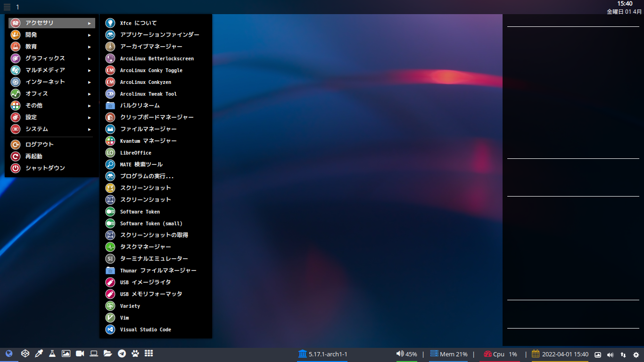This screenshot has height=362, width=644.
Task: Expand the マルチメディア submenu
Action: 52,70
